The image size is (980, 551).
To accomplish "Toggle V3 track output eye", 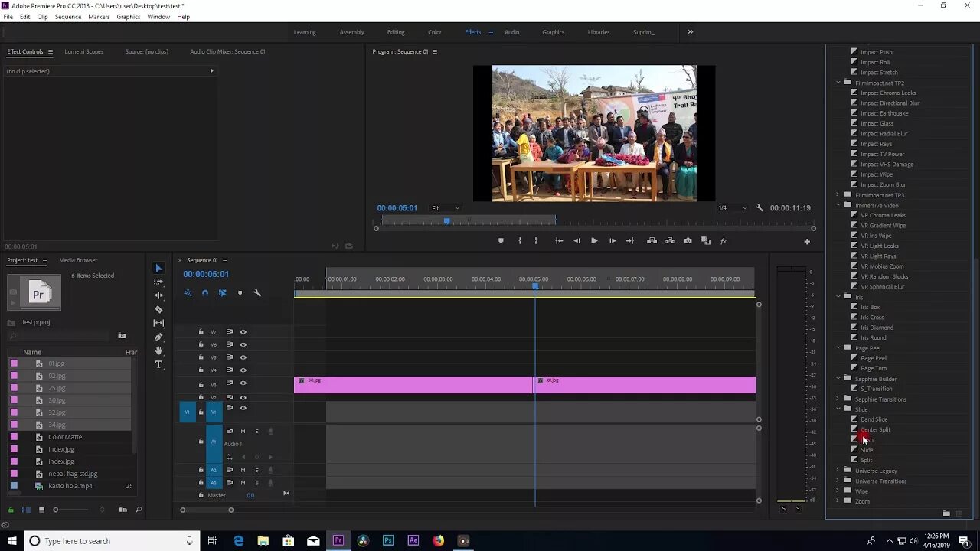I will [x=243, y=383].
